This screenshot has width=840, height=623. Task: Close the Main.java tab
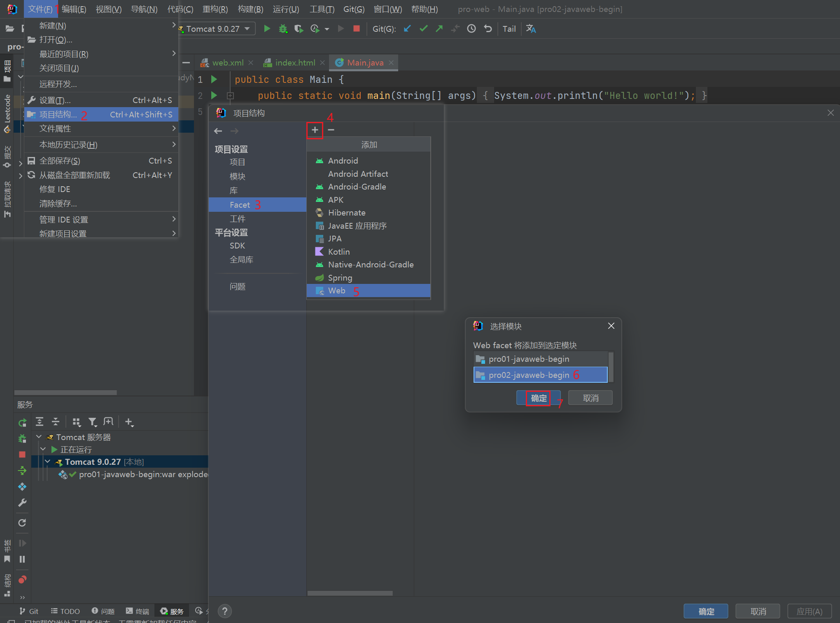[391, 63]
